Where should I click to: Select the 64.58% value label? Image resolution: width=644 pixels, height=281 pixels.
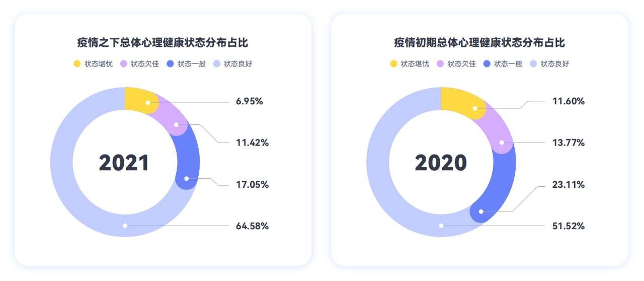[253, 226]
